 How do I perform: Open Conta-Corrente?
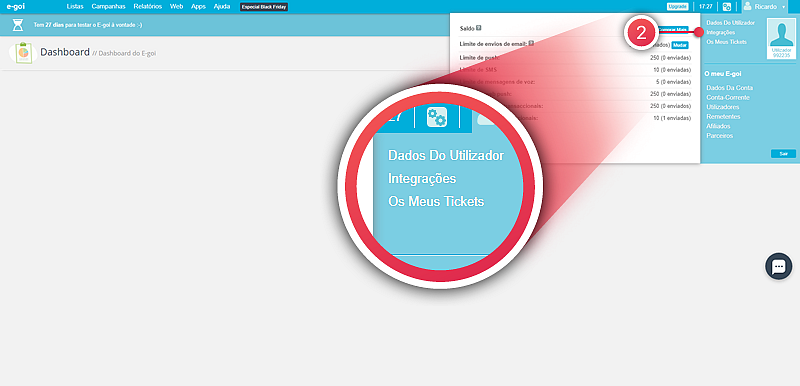pyautogui.click(x=728, y=97)
